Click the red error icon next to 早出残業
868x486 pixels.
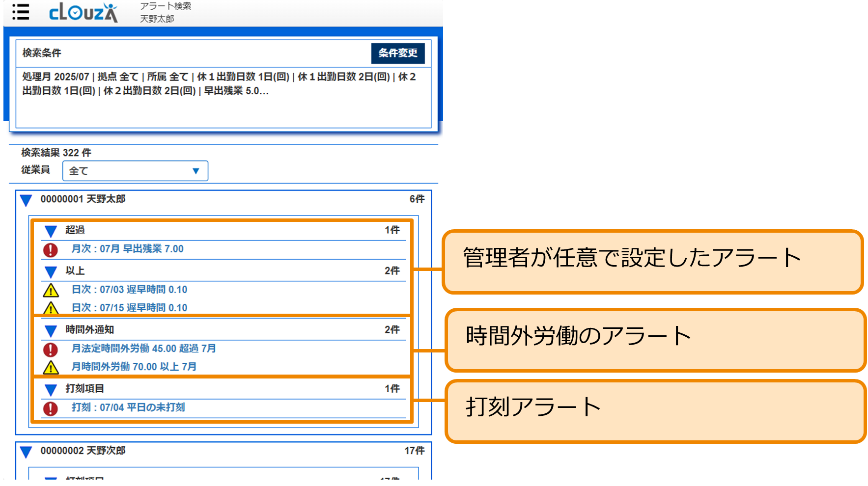(x=50, y=249)
